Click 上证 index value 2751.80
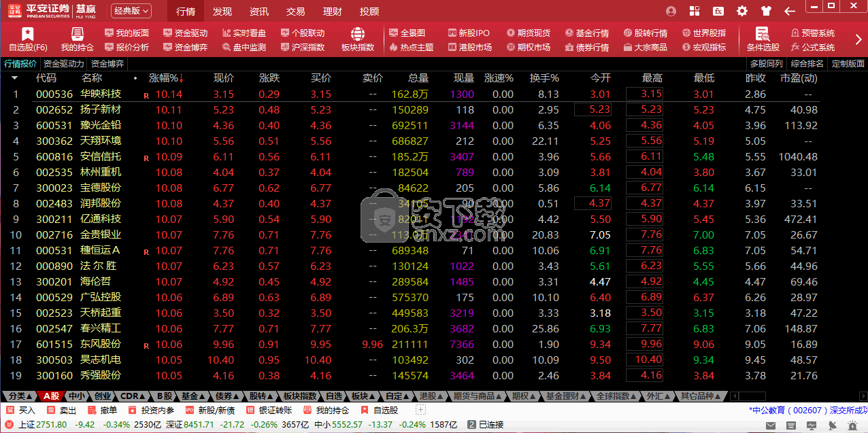This screenshot has height=433, width=868. (x=52, y=425)
